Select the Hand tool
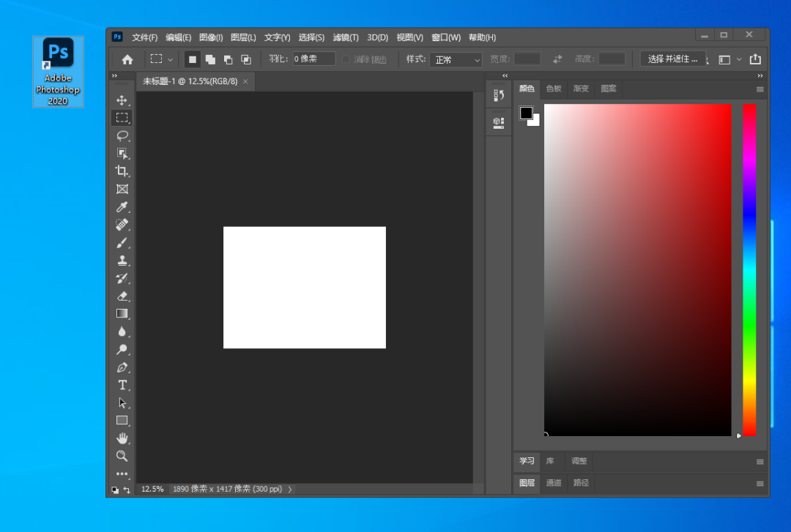791x532 pixels. [122, 438]
